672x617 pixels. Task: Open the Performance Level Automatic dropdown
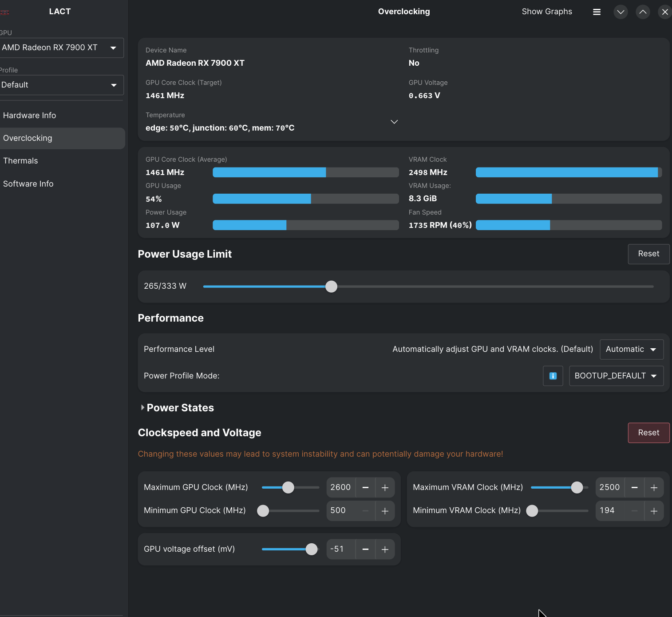pos(632,349)
